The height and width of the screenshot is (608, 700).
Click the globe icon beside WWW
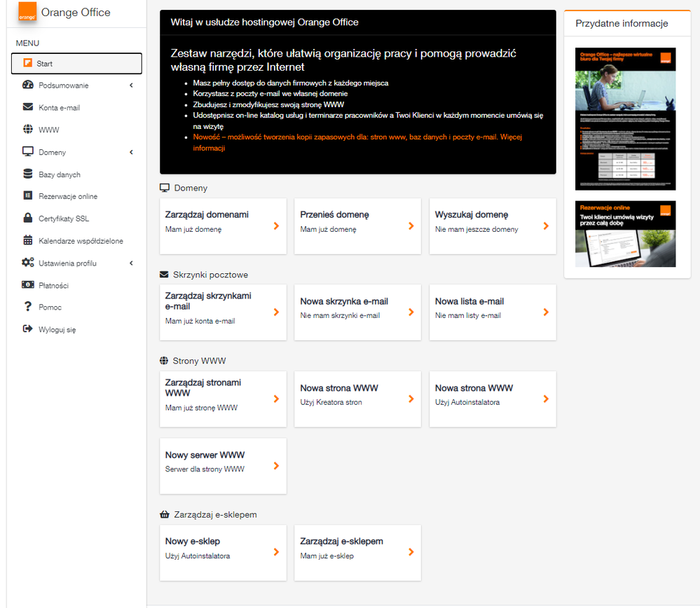28,130
